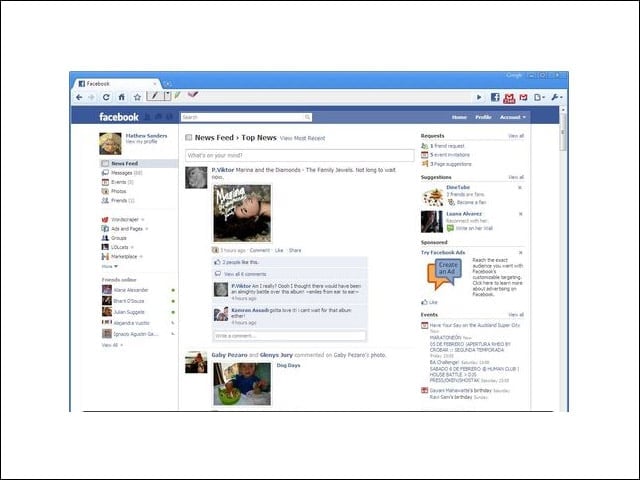Like the sponsored Facebook Ads
This screenshot has width=640, height=480.
429,302
